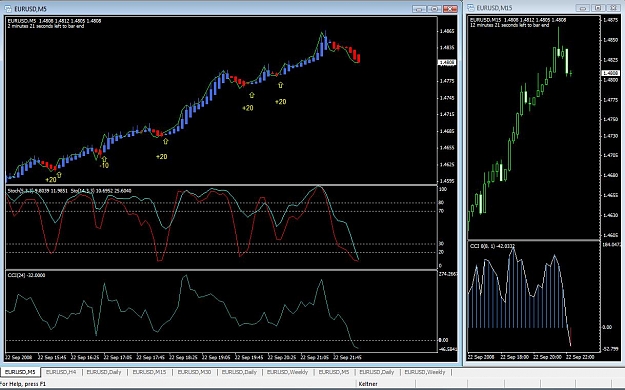The width and height of the screenshot is (625, 390).
Task: Click the 22 Sep 18:00 time label in M15 window
Action: pyautogui.click(x=514, y=357)
